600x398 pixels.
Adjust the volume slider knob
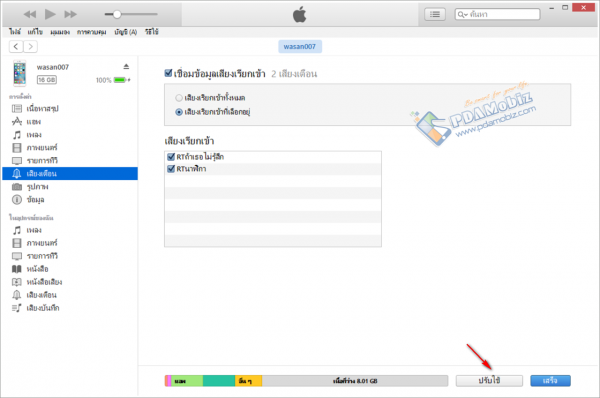coord(117,14)
